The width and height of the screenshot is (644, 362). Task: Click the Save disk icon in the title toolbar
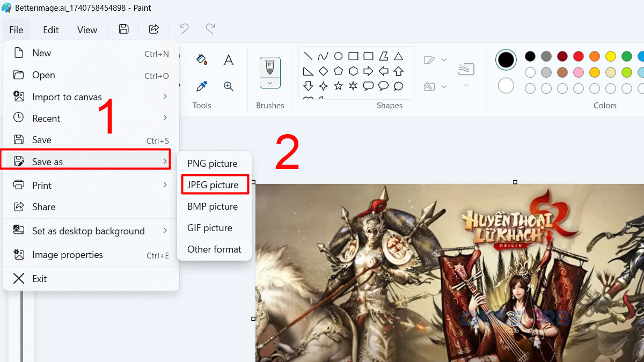tap(123, 29)
